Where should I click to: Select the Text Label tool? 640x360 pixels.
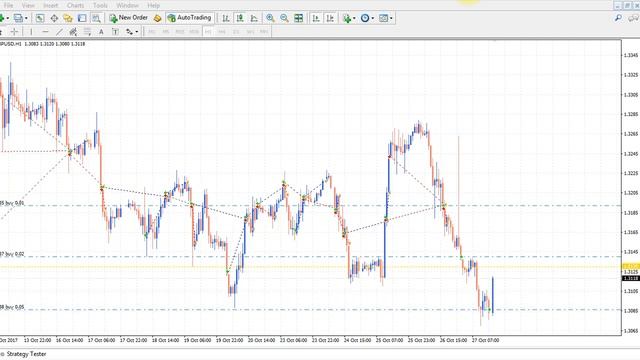[x=115, y=31]
